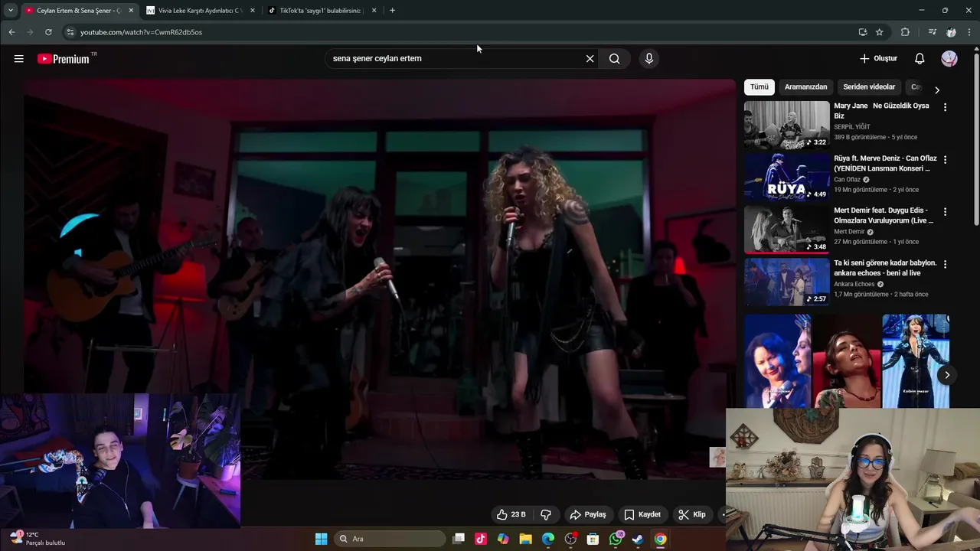View site information icon in address bar
This screenshot has width=980, height=551.
click(x=70, y=32)
